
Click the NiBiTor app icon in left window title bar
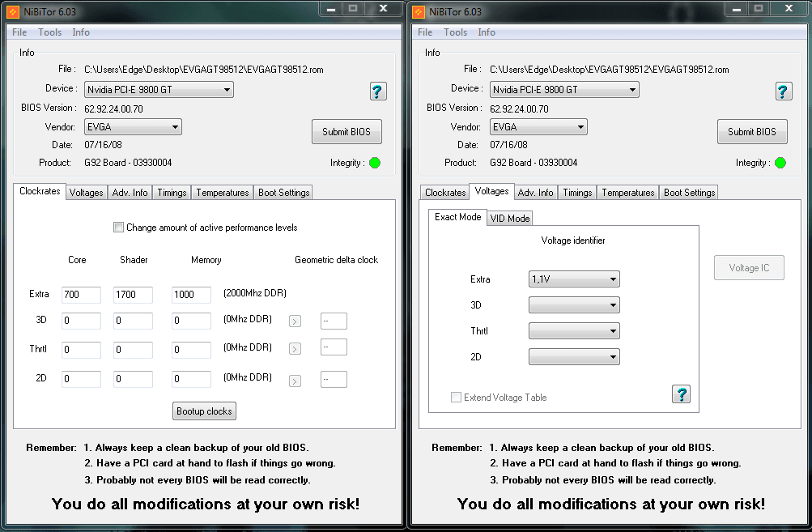click(x=13, y=11)
